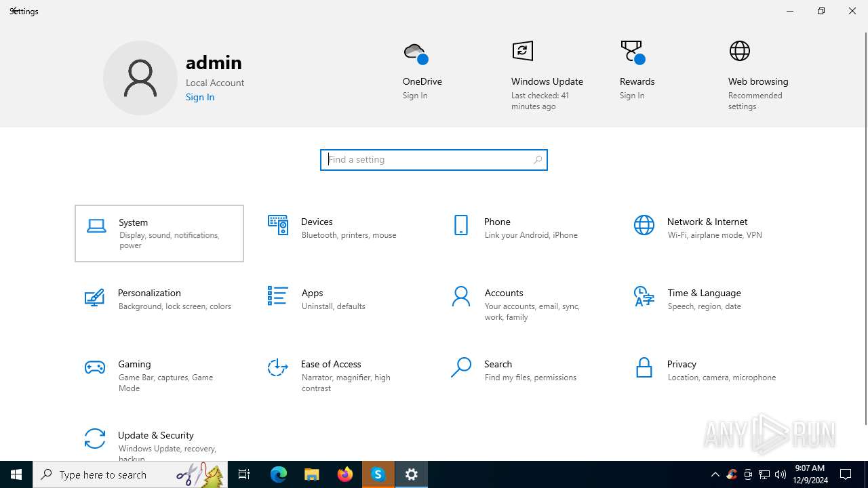
Task: Open the Skype taskbar app
Action: coord(378,474)
